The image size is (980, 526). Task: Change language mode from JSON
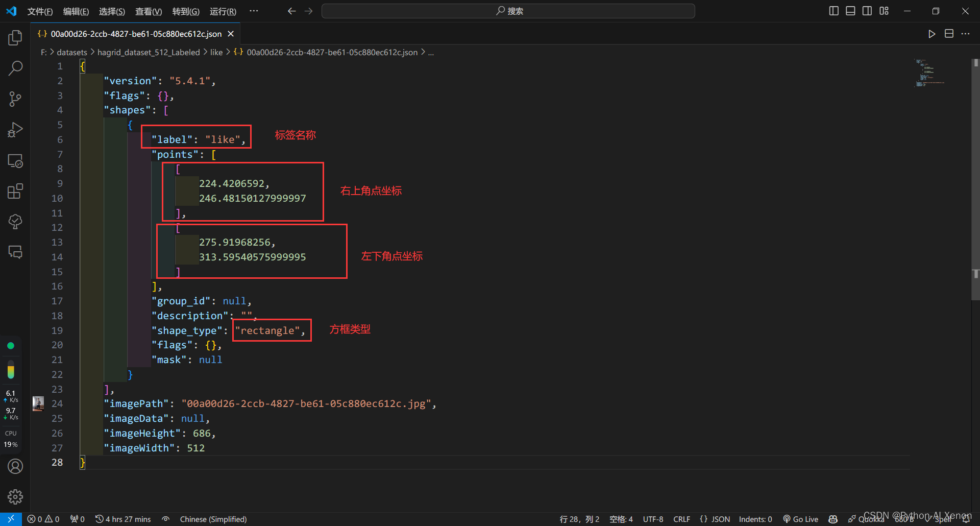[715, 519]
